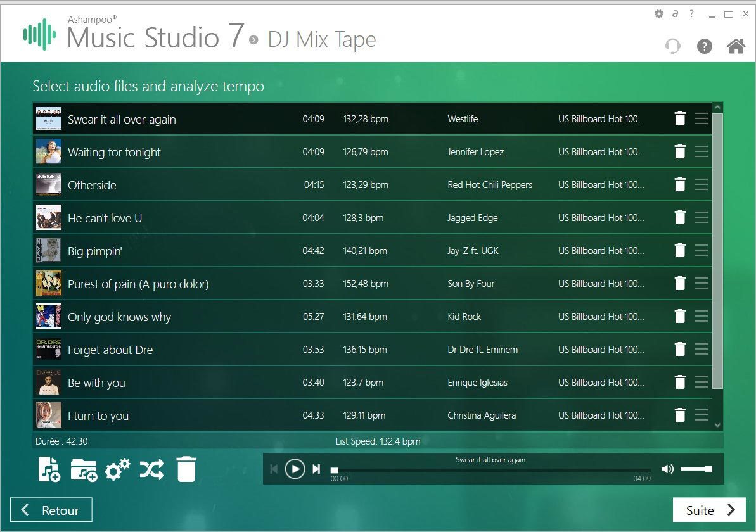Click the reorder handle for Otherside
The height and width of the screenshot is (532, 756).
(x=701, y=184)
